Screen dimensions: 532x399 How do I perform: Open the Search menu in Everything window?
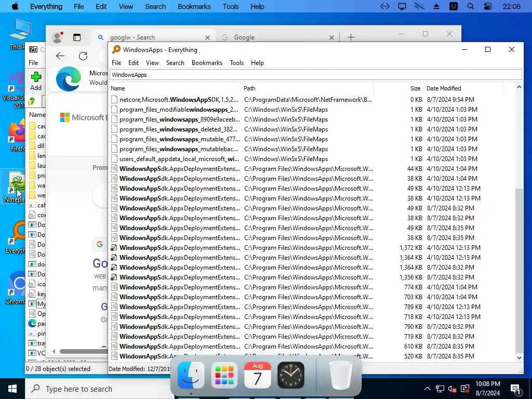pos(175,63)
